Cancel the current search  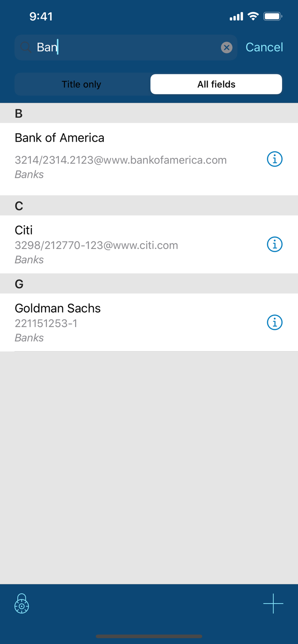pos(264,47)
